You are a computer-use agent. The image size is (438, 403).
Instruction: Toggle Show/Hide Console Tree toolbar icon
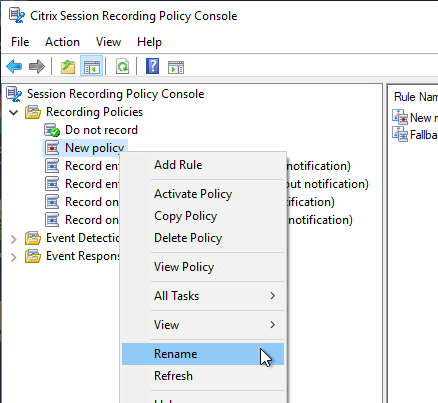(x=92, y=67)
